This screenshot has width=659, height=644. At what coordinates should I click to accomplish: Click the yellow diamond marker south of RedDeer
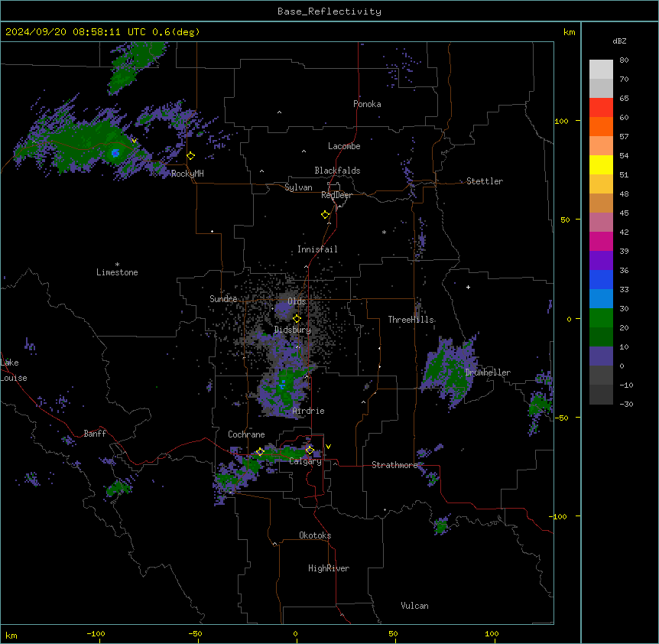[x=326, y=215]
